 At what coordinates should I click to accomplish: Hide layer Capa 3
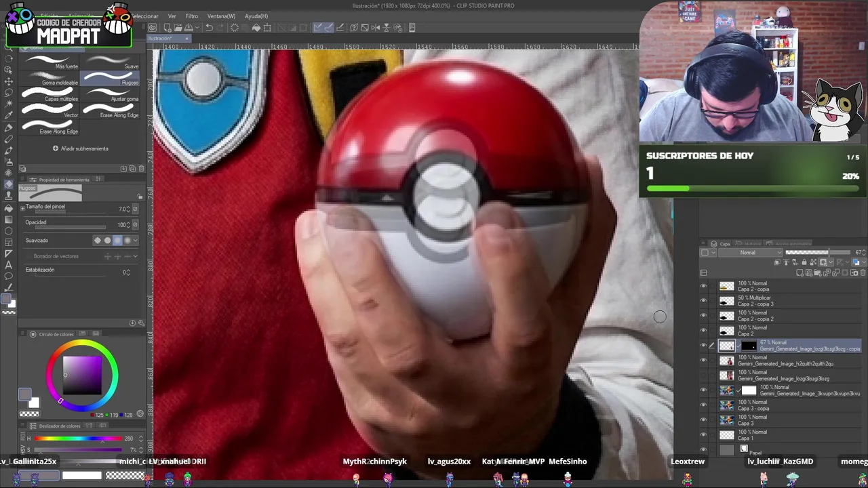pos(703,420)
